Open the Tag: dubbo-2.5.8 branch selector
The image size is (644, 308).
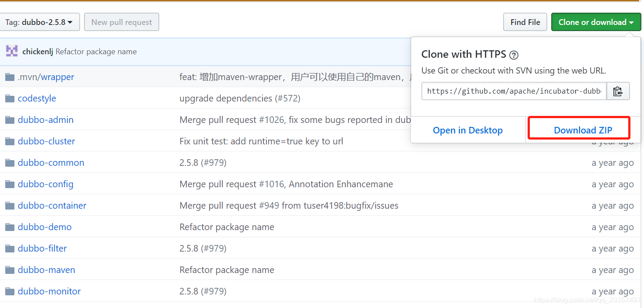[x=40, y=22]
